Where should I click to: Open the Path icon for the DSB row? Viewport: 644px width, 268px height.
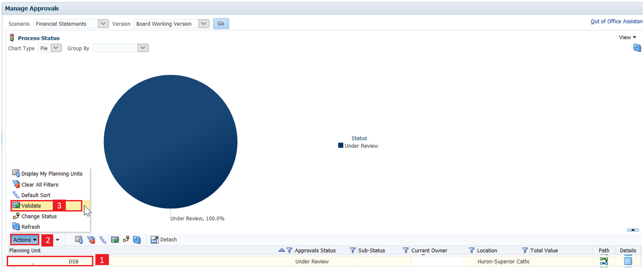(x=604, y=261)
